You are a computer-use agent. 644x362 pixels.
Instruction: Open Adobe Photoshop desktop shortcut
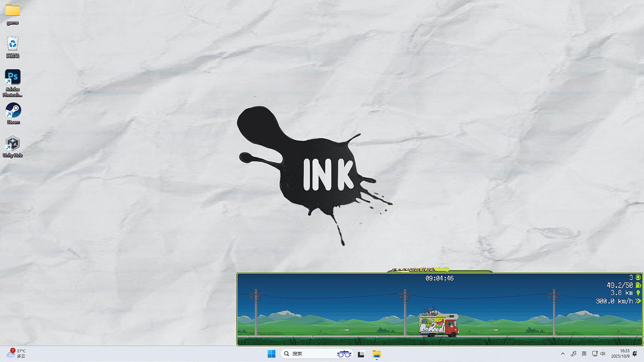13,77
